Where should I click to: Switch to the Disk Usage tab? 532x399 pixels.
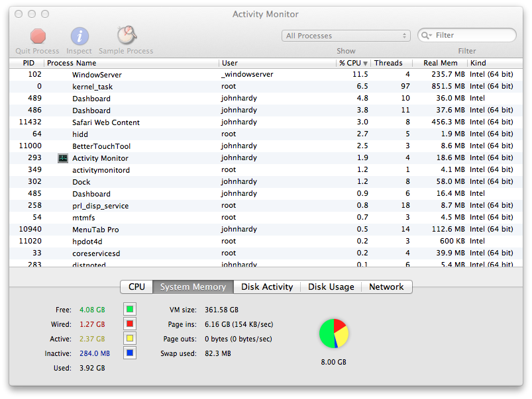[331, 287]
